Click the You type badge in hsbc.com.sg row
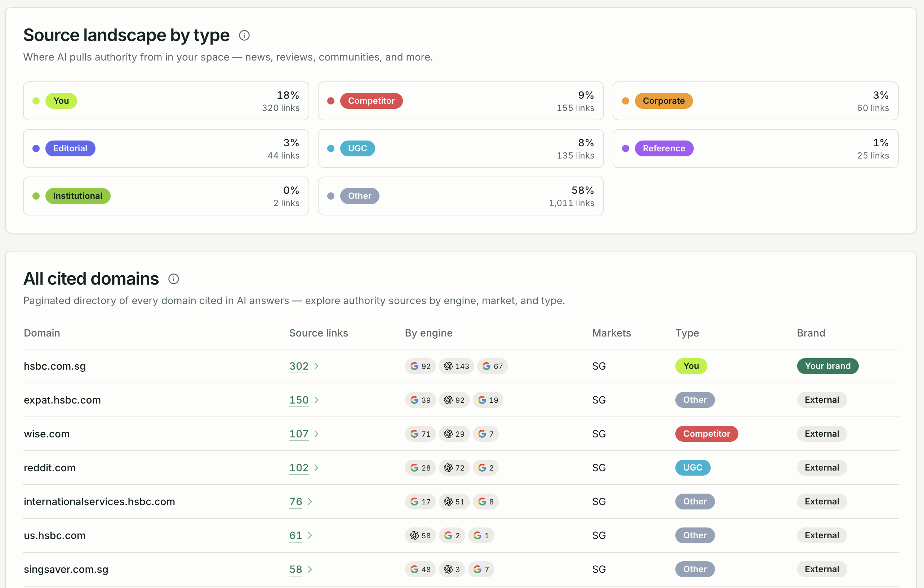Screen dimensions: 924x588 (x=691, y=366)
